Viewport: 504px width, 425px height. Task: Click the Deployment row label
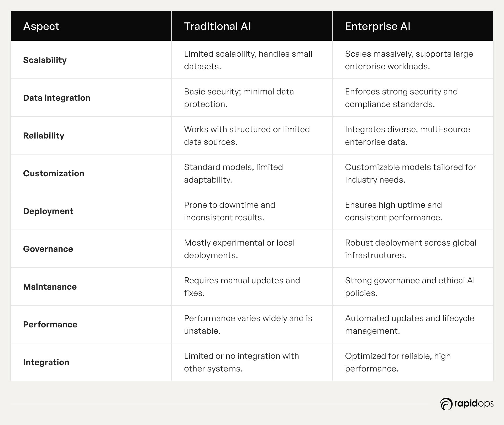click(x=48, y=211)
